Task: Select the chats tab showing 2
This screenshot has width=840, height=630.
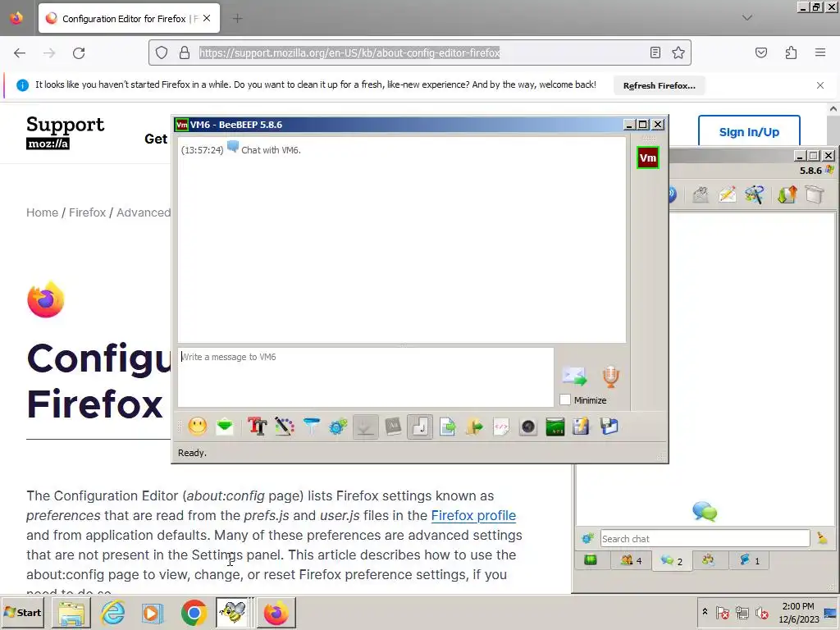Action: [672, 561]
